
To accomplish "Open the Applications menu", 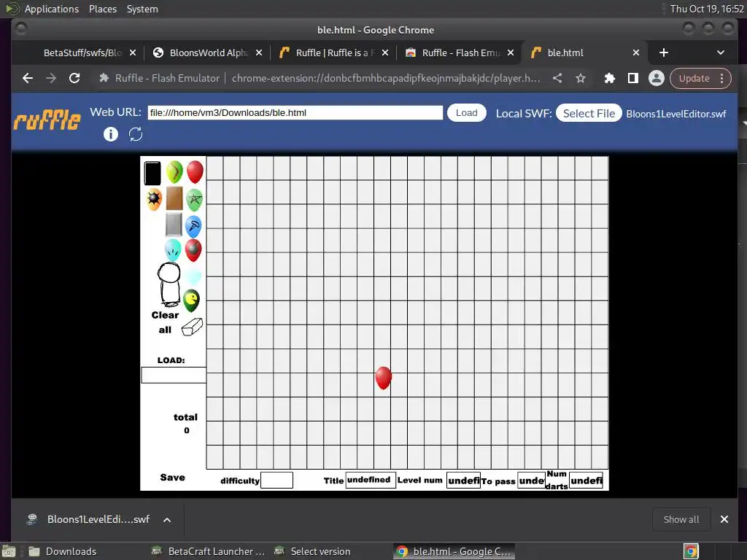I will coord(52,9).
